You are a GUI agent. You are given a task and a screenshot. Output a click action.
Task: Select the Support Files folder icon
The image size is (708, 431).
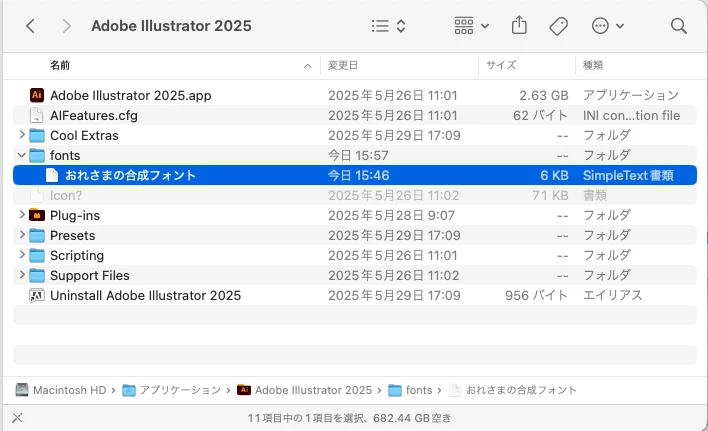coord(37,275)
